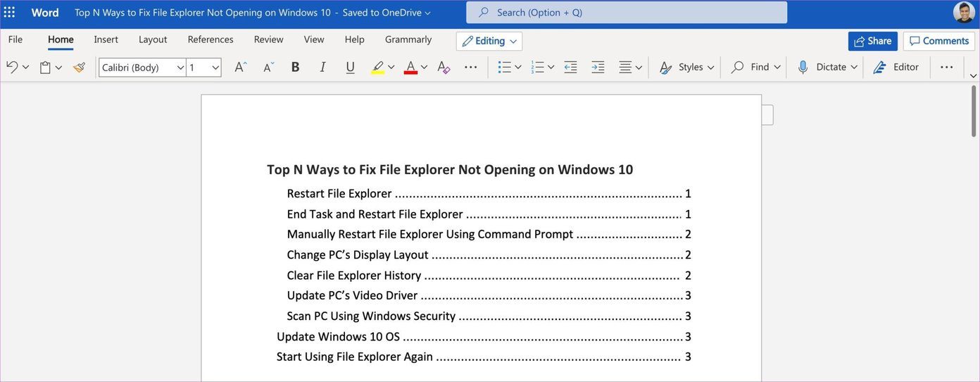Decrease paragraph indent
The width and height of the screenshot is (980, 382).
570,67
